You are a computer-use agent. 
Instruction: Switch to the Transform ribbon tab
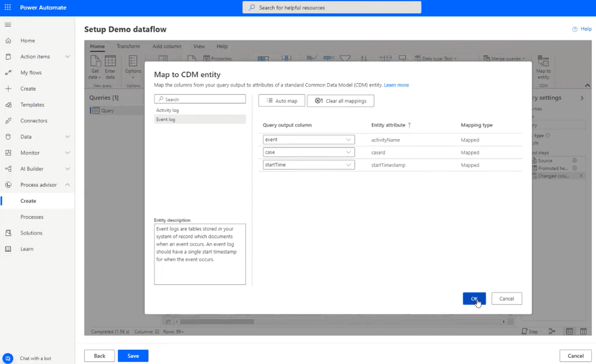128,46
